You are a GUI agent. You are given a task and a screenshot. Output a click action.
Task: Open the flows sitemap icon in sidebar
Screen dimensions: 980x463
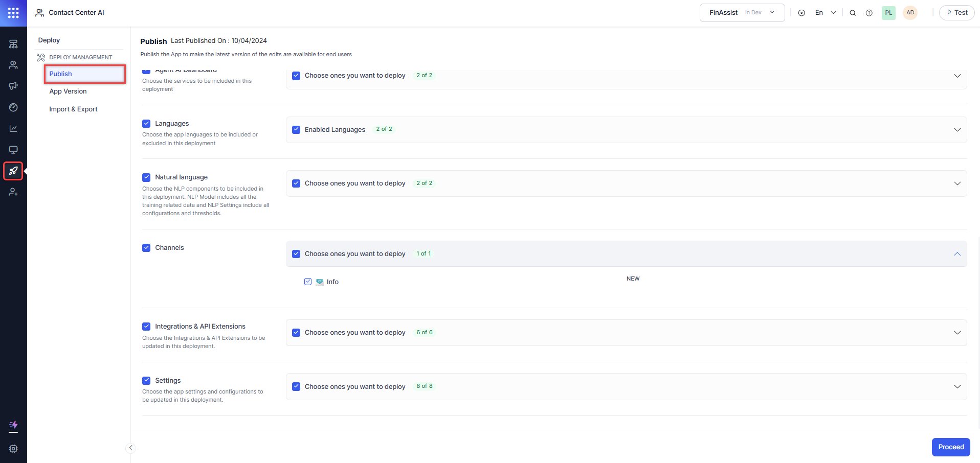point(13,44)
